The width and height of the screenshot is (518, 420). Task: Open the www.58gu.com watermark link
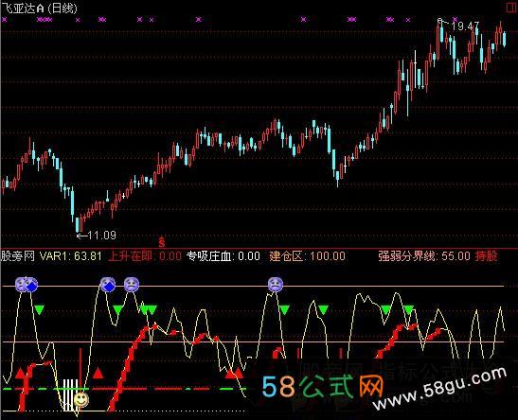pos(440,389)
